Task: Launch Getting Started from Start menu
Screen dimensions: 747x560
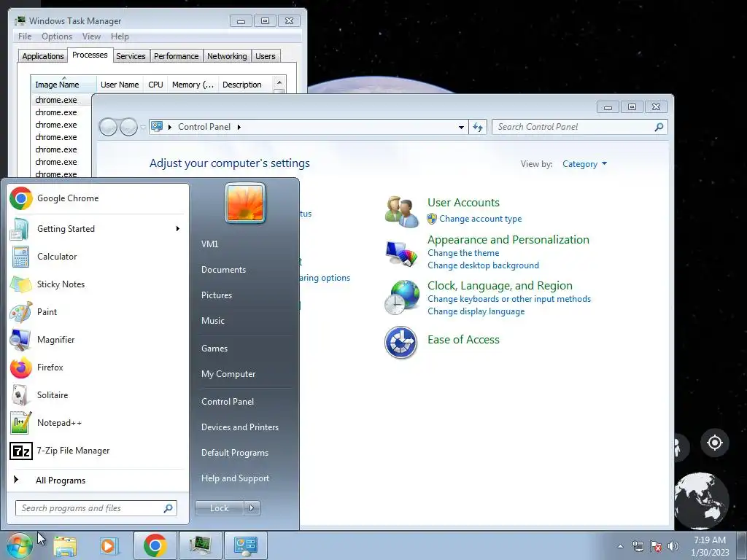Action: click(98, 228)
